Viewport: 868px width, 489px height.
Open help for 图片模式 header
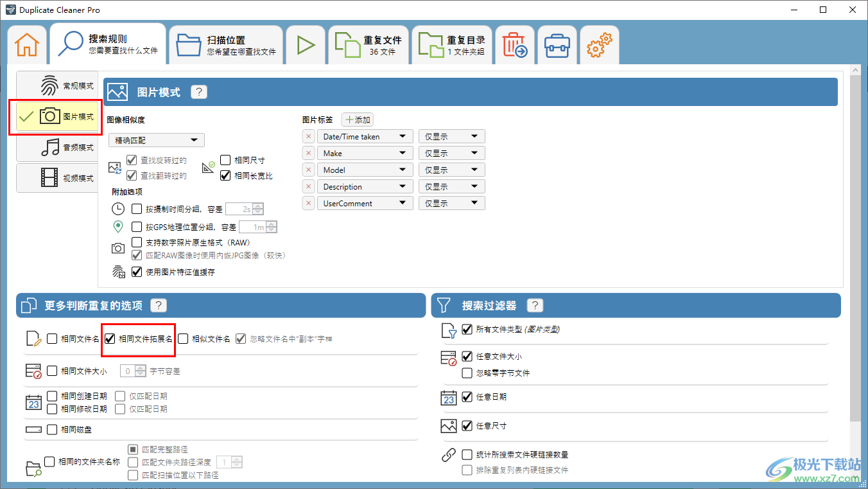tap(199, 92)
